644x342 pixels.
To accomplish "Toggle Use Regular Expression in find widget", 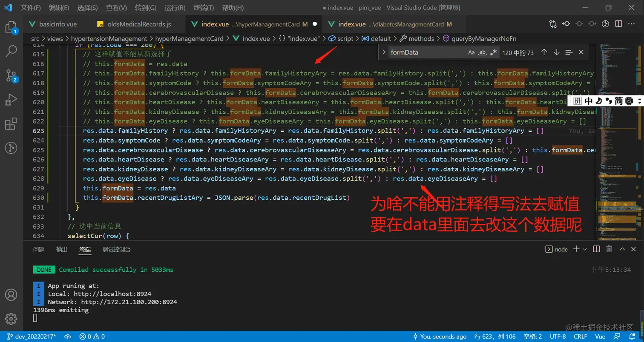I will [494, 52].
